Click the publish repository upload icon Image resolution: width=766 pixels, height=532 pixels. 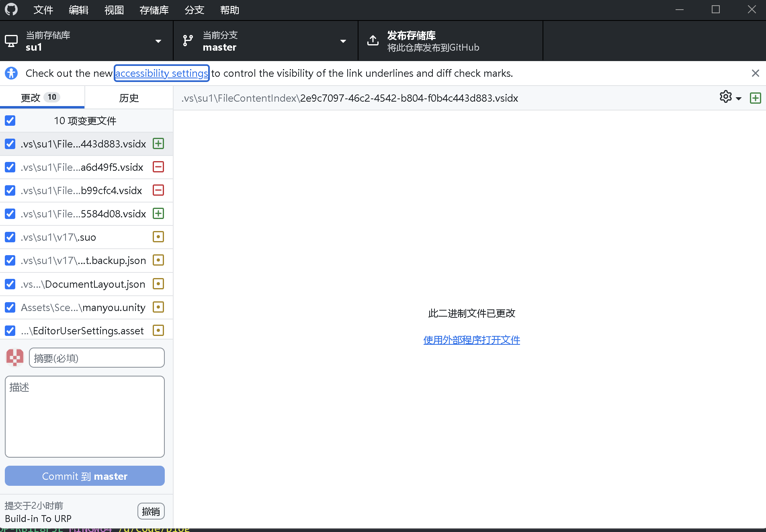[373, 41]
